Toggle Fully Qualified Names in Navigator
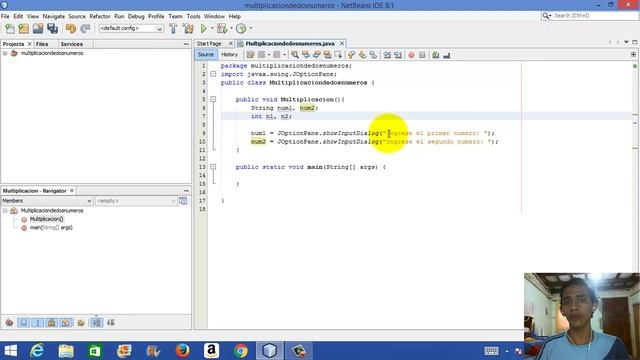The image size is (640, 360). [81, 323]
